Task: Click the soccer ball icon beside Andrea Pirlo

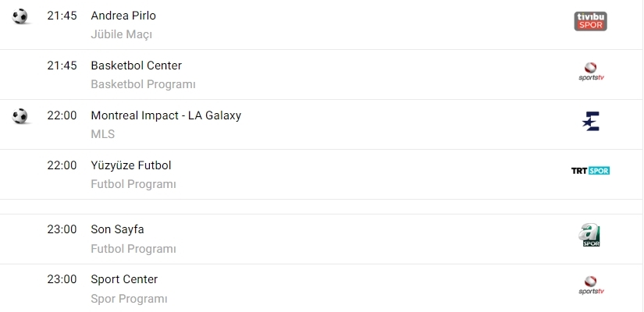Action: (20, 16)
